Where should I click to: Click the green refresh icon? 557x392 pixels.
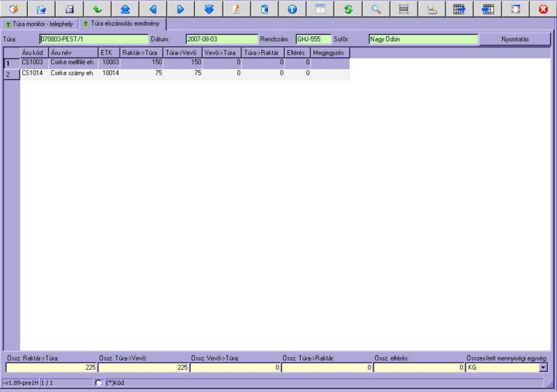[x=347, y=9]
